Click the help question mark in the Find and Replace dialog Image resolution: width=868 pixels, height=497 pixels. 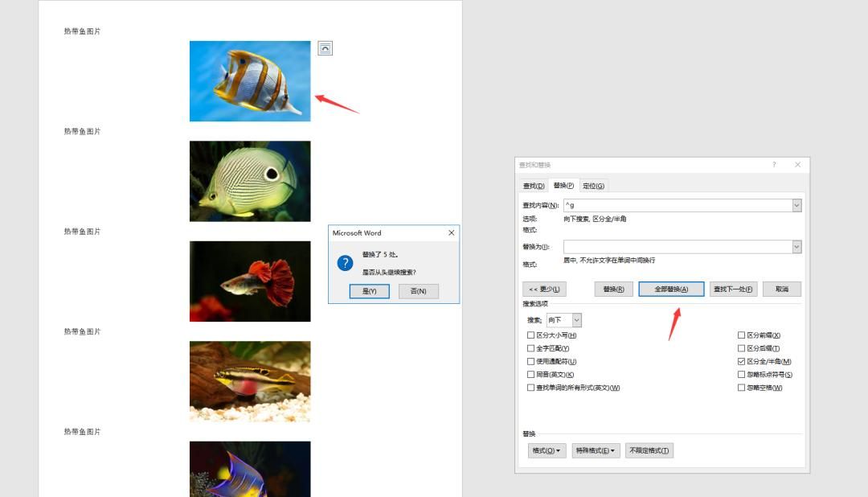(x=774, y=165)
